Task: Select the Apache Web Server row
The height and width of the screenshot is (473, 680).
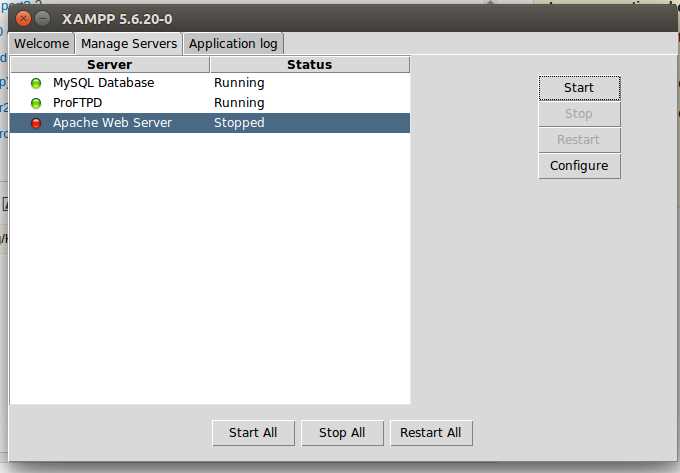Action: (x=210, y=123)
